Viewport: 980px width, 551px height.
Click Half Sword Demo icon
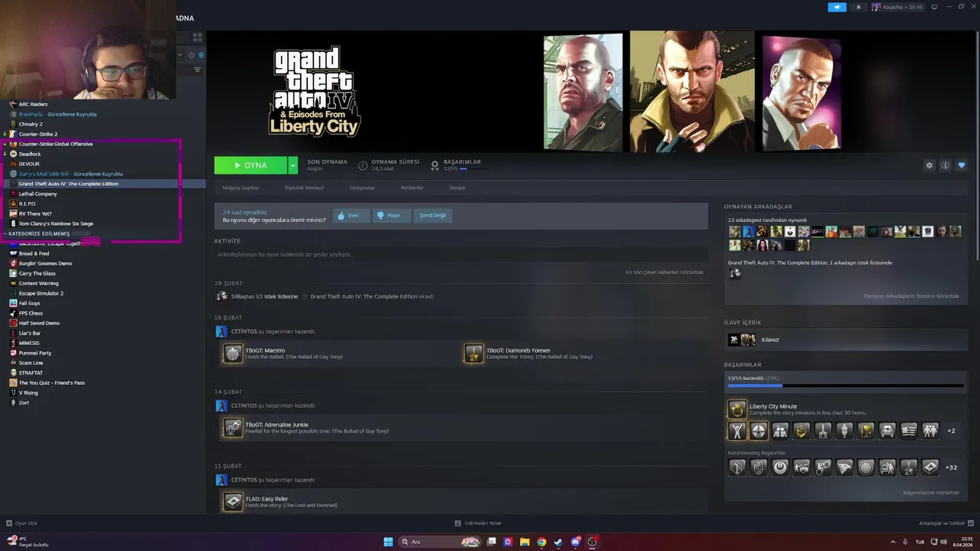click(13, 323)
